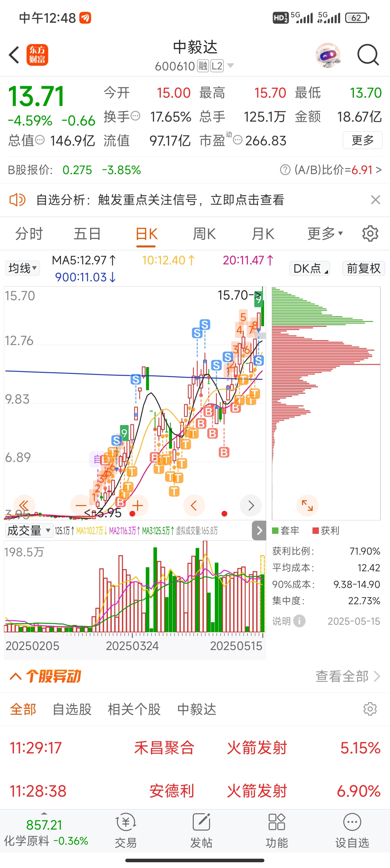The width and height of the screenshot is (390, 868).
Task: Tap the speaker announcement icon
Action: tap(17, 200)
